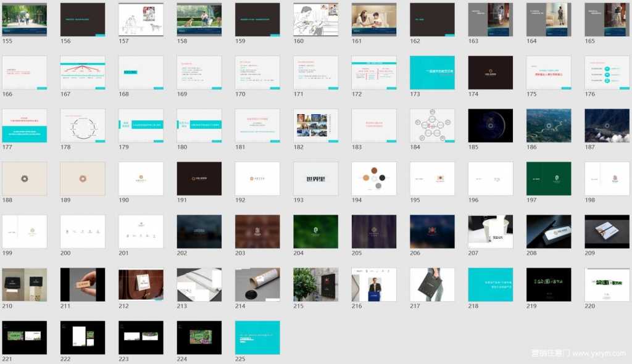The height and width of the screenshot is (364, 632).
Task: Click slide 167 with the branching diagram
Action: click(x=83, y=73)
